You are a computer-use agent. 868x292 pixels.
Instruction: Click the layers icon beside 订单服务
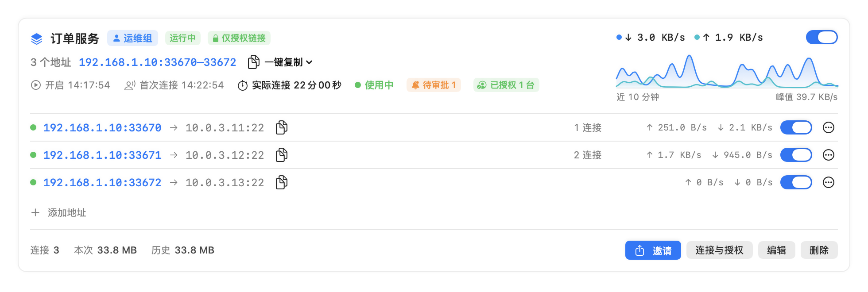(x=37, y=38)
